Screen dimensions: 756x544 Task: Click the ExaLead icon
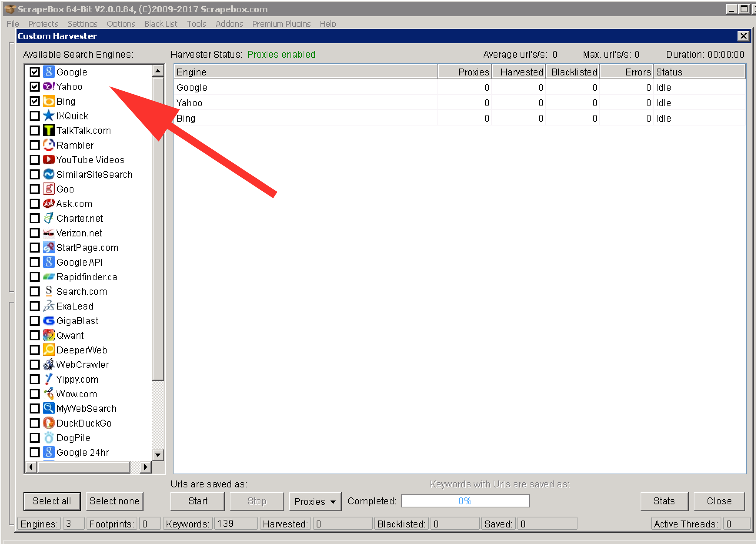click(48, 306)
